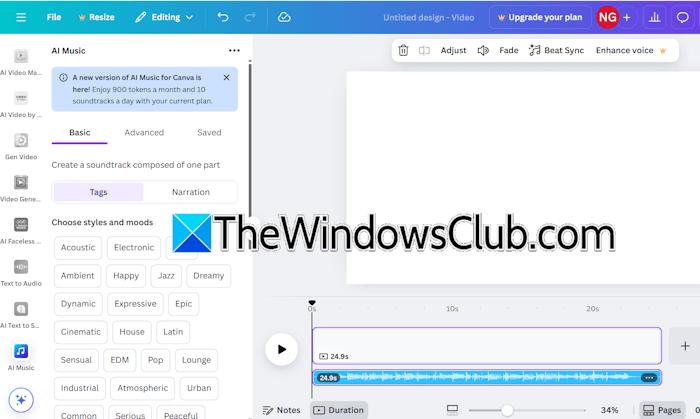Viewport: 700px width, 419px height.
Task: Play the video timeline
Action: pyautogui.click(x=281, y=349)
